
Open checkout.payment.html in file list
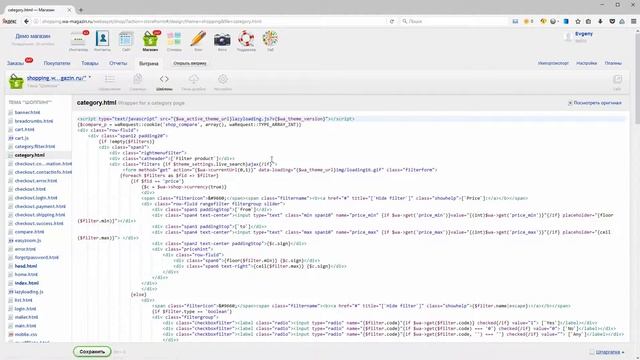click(x=40, y=206)
